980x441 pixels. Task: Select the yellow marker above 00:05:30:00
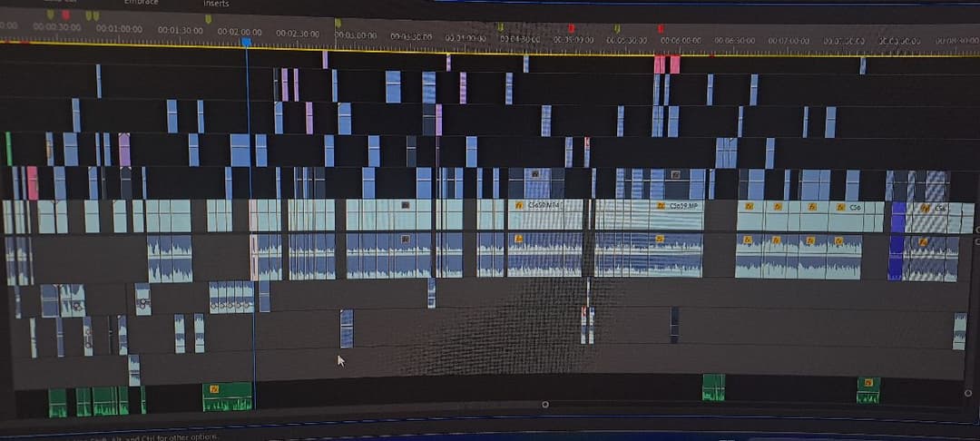coord(617,28)
